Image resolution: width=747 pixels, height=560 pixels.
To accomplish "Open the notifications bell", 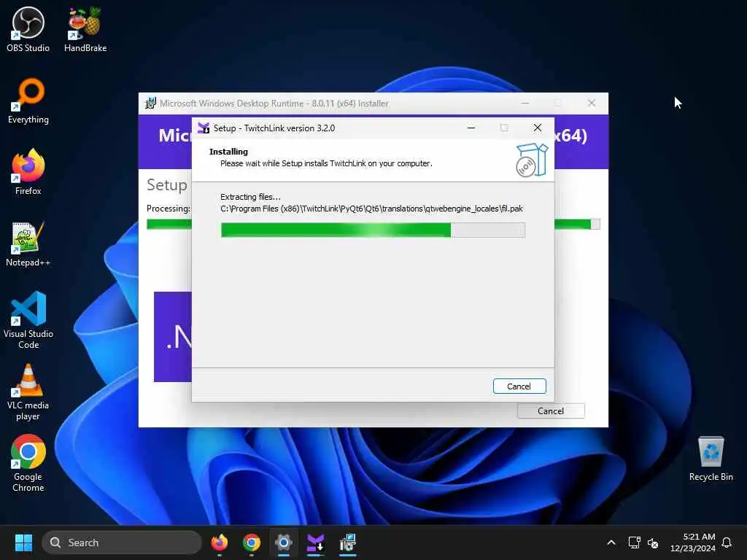I will tap(727, 542).
